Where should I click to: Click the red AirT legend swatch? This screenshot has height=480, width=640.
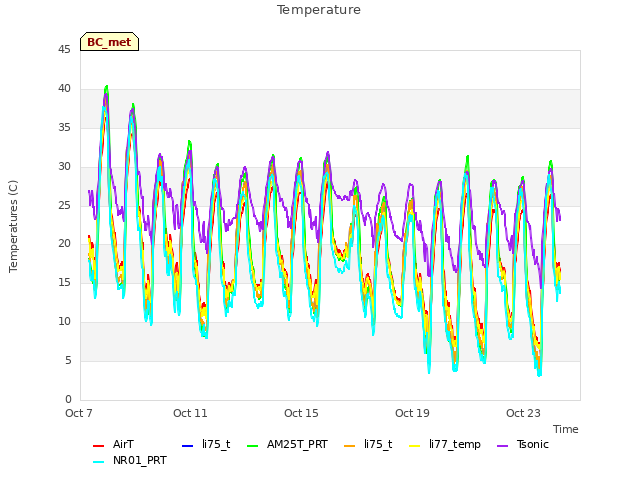coord(98,446)
